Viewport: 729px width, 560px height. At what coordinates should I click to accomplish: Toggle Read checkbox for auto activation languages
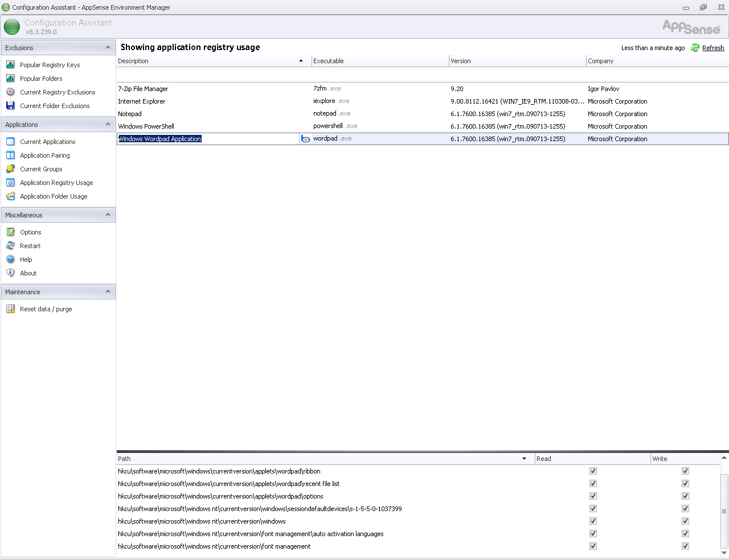pyautogui.click(x=593, y=533)
